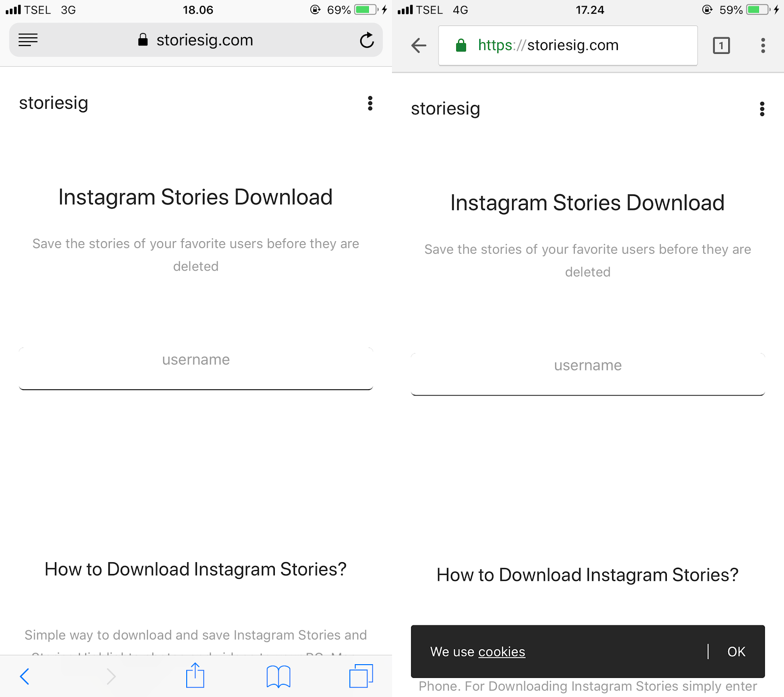Select the "Save the stories" subtitle in Chrome
Image resolution: width=784 pixels, height=697 pixels.
coord(588,261)
